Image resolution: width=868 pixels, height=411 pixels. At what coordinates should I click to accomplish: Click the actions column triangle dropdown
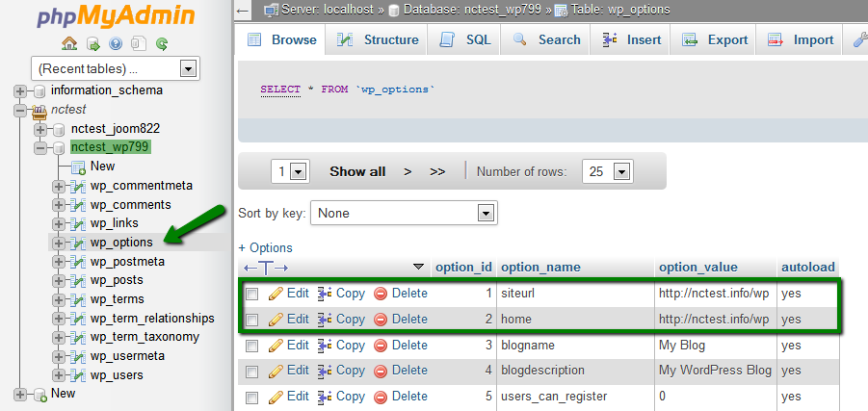419,268
